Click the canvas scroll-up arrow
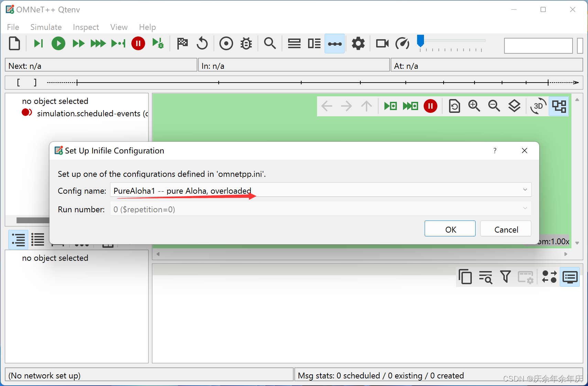 [x=577, y=99]
